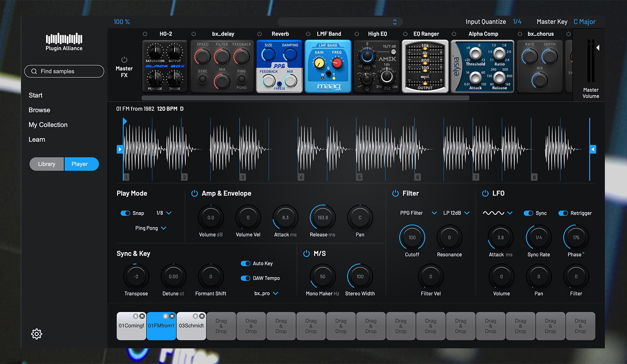Toggle power icon next to Amp & Envelope
627x364 pixels.
tap(194, 193)
